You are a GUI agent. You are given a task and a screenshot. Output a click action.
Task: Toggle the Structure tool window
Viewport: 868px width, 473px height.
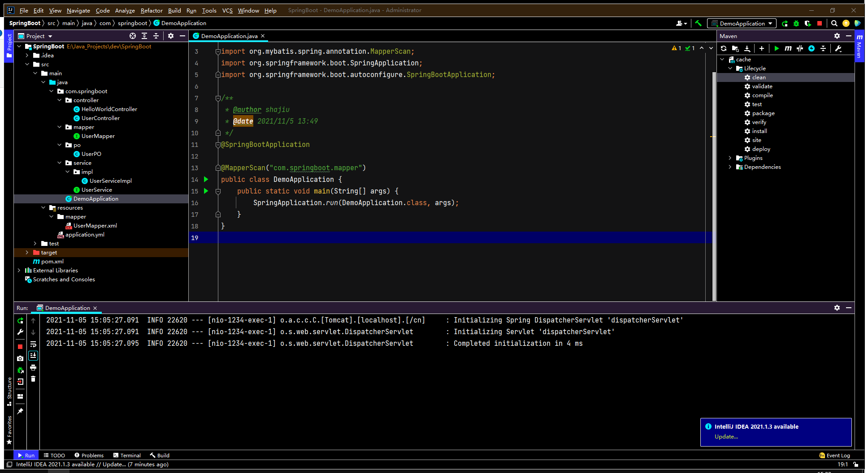click(x=9, y=391)
